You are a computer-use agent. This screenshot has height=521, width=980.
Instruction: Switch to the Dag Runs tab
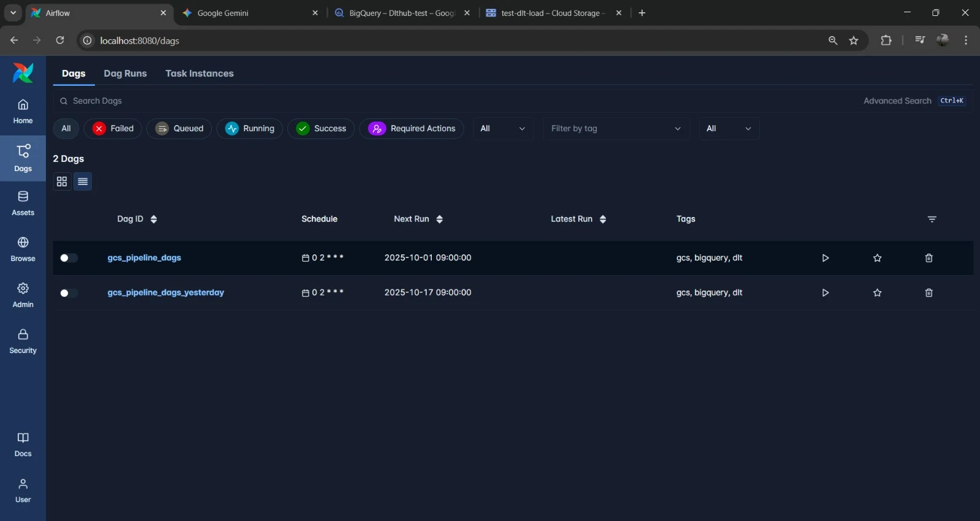[125, 74]
